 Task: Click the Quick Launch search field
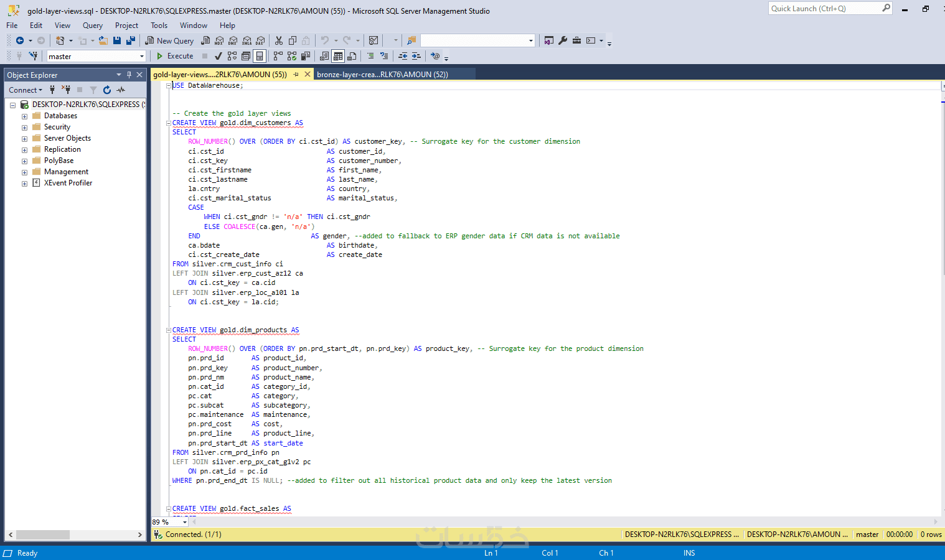[x=830, y=8]
